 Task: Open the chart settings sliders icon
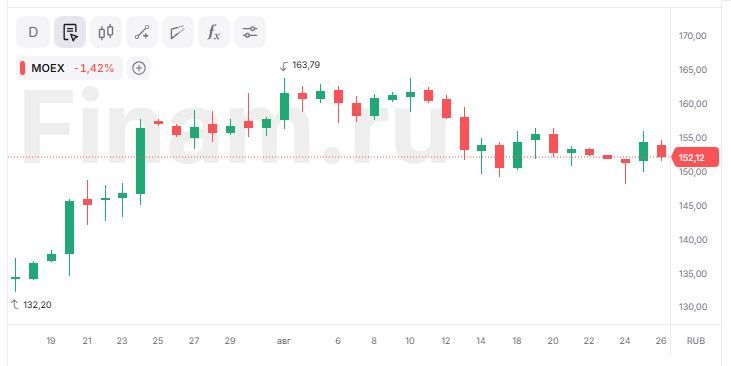[x=250, y=32]
